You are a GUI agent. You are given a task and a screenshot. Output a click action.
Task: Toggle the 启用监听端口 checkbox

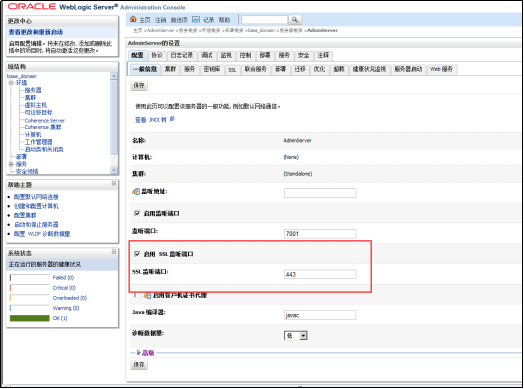click(x=137, y=213)
